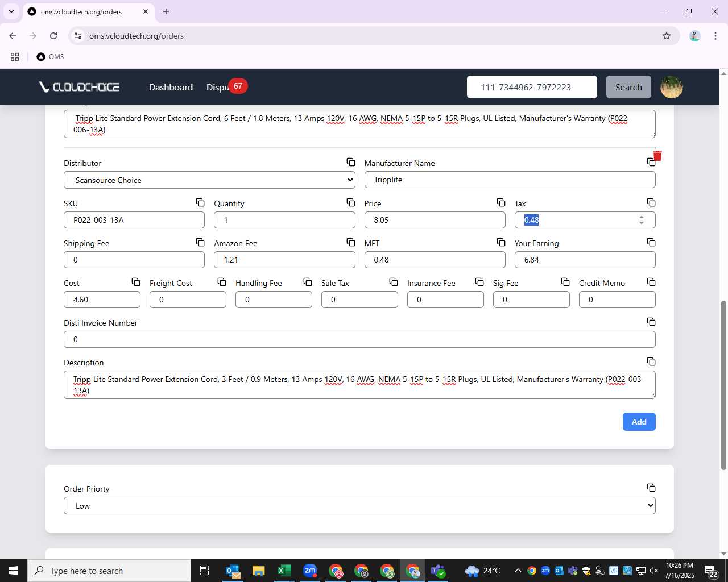Open Microsoft Teams from the taskbar
This screenshot has height=582, width=728.
coord(438,571)
